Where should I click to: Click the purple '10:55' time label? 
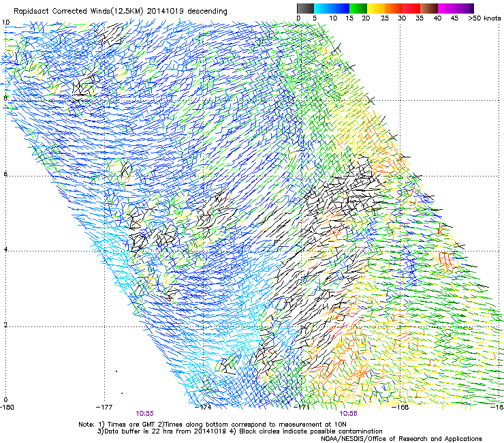tap(144, 414)
